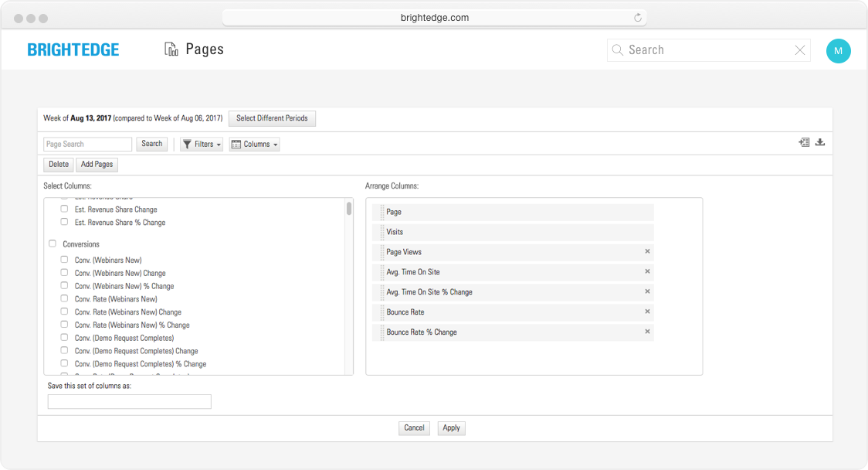The width and height of the screenshot is (868, 470).
Task: Remove the Avg. Time On Site column
Action: click(x=647, y=271)
